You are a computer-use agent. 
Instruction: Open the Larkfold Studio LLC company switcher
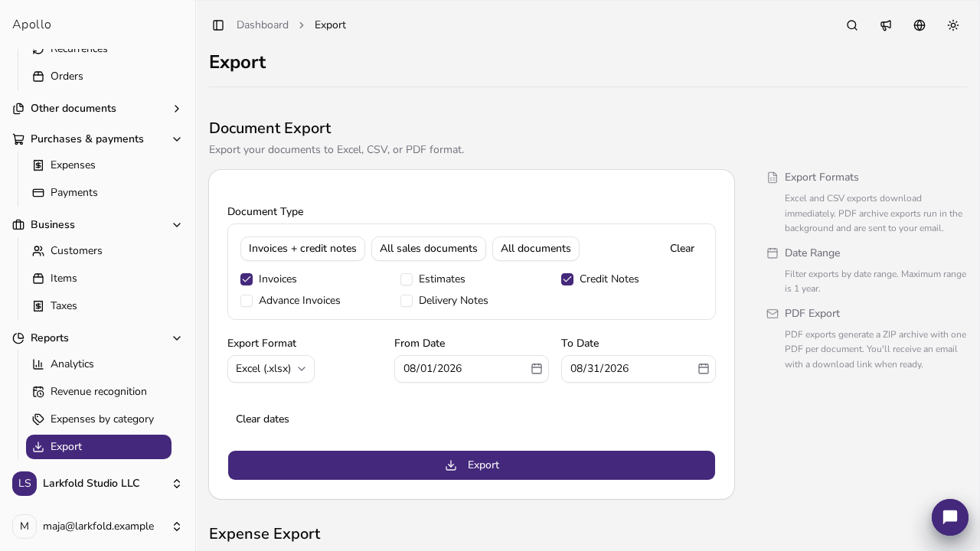(x=98, y=484)
